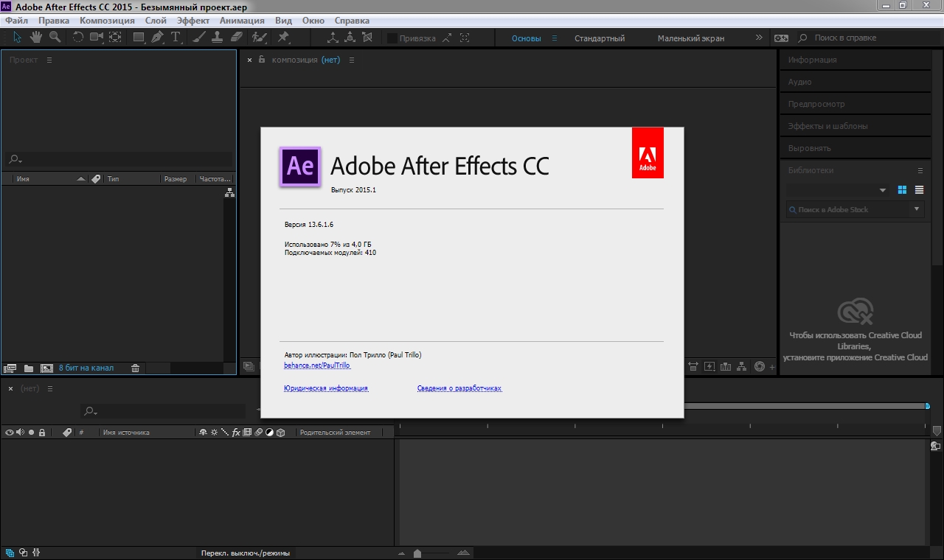Select the Hand tool

coord(35,38)
